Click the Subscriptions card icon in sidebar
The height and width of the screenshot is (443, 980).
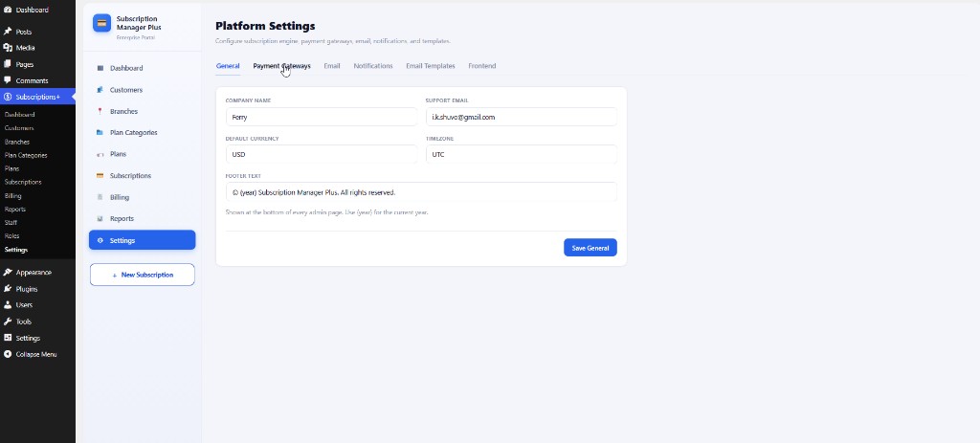click(x=100, y=176)
